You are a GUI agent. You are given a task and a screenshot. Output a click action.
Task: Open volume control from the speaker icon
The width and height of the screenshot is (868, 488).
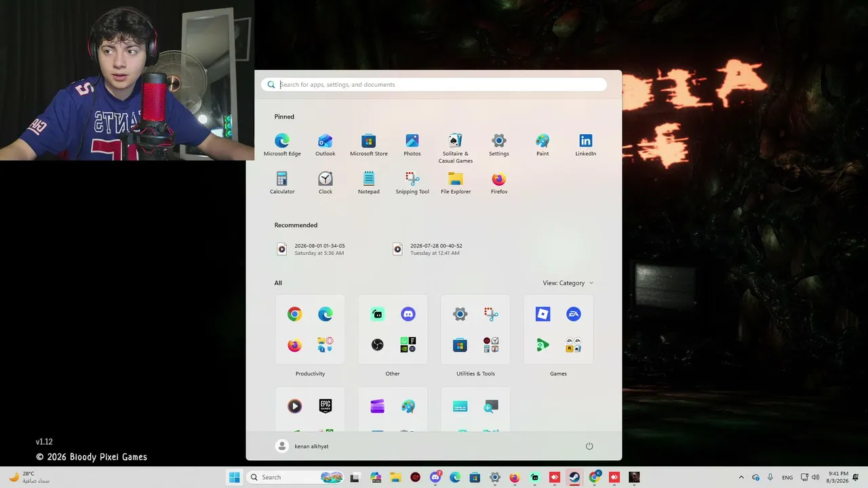pos(815,477)
